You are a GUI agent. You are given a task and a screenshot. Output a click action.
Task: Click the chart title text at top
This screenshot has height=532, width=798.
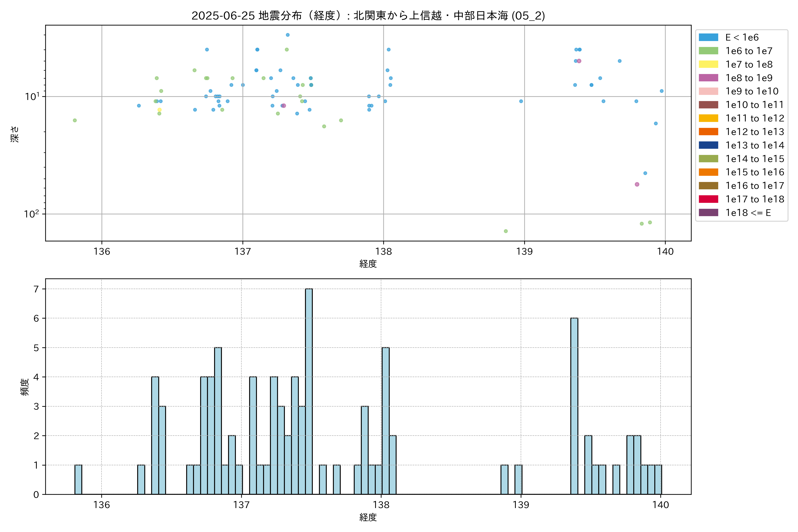(368, 16)
